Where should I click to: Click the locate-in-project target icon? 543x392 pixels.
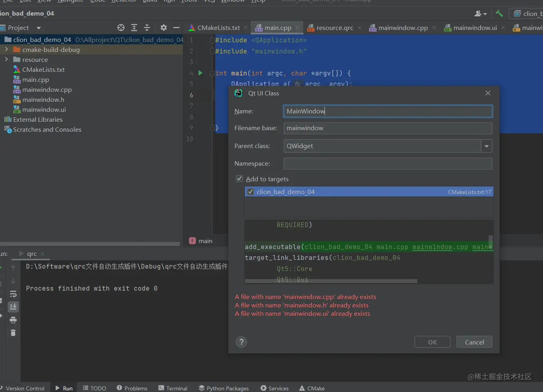(121, 28)
